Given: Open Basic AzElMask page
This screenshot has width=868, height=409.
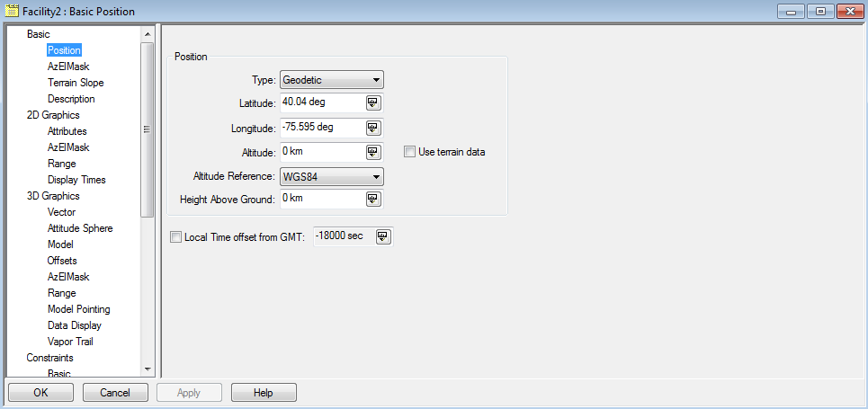Looking at the screenshot, I should pyautogui.click(x=68, y=67).
